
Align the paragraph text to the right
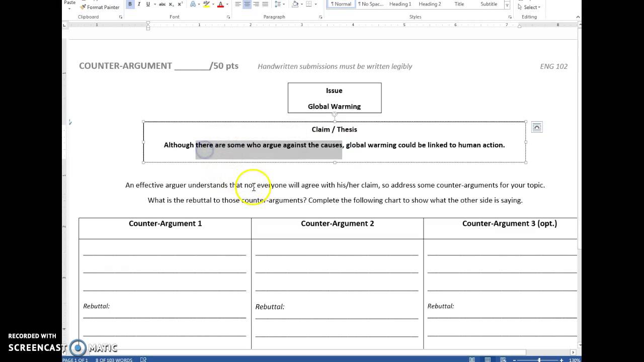tap(256, 4)
